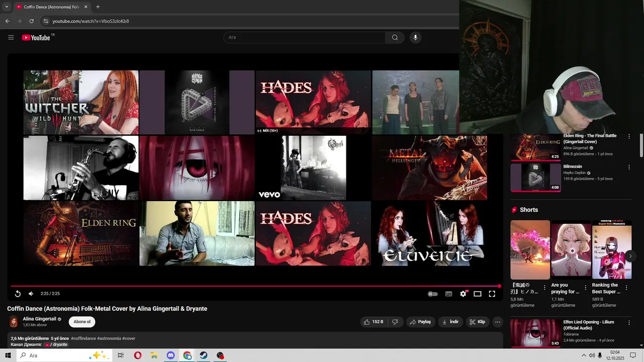644x362 pixels.
Task: Share the video via Paylaş
Action: click(x=420, y=322)
